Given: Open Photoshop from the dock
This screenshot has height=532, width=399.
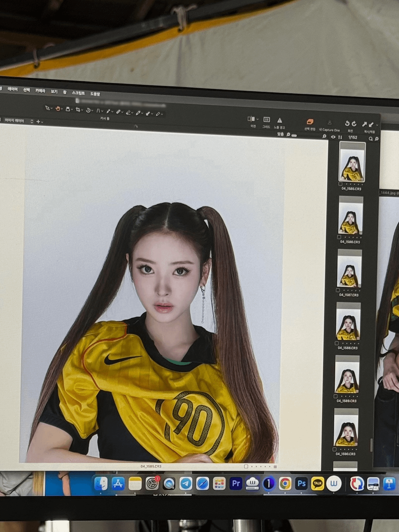Looking at the screenshot, I should click(x=301, y=483).
